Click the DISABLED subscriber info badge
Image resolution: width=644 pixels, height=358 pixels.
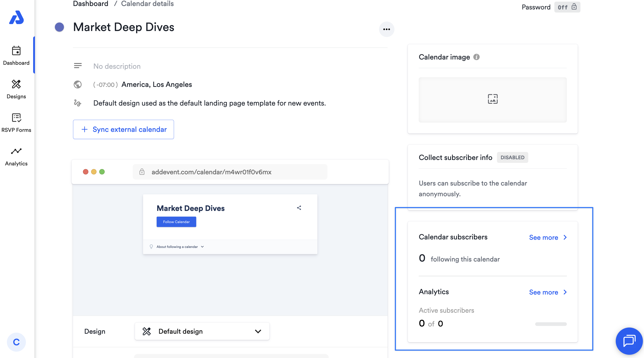pyautogui.click(x=512, y=157)
